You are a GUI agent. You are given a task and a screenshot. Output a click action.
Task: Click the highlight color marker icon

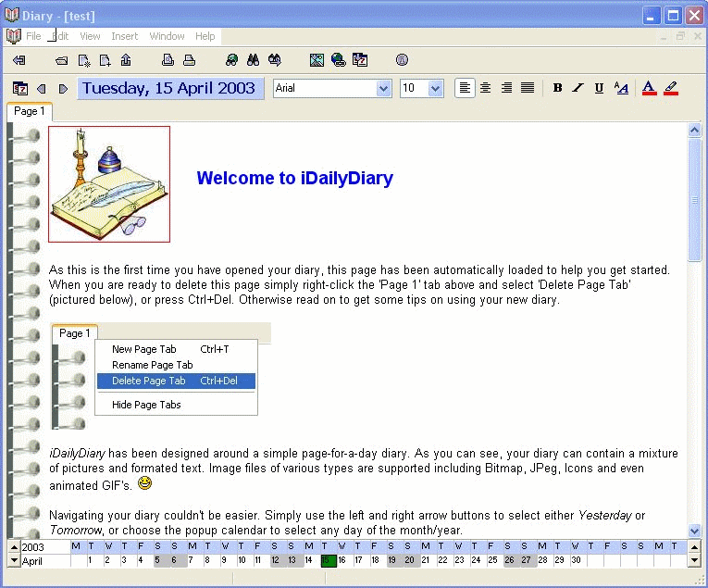tap(671, 88)
